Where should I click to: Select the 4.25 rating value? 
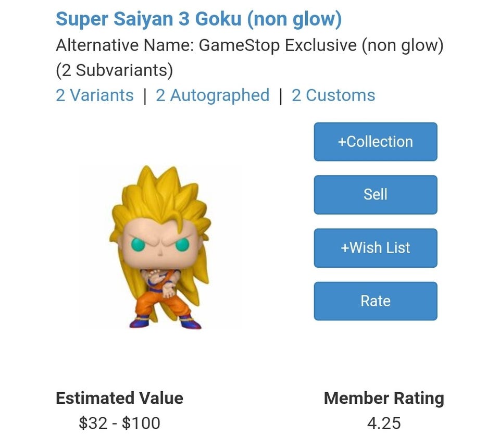click(384, 423)
